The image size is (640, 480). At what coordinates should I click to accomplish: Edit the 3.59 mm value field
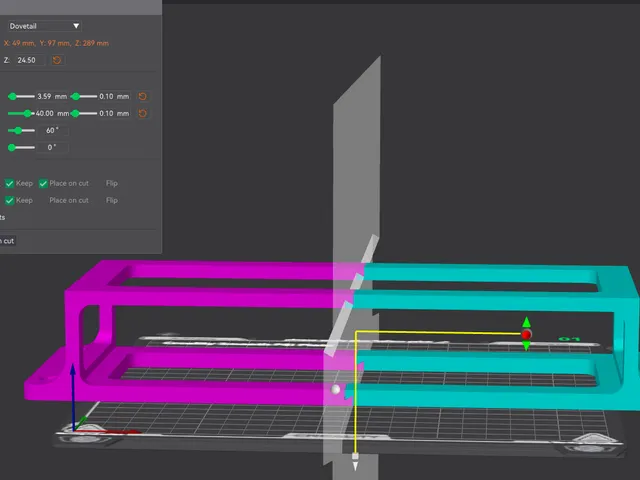52,96
